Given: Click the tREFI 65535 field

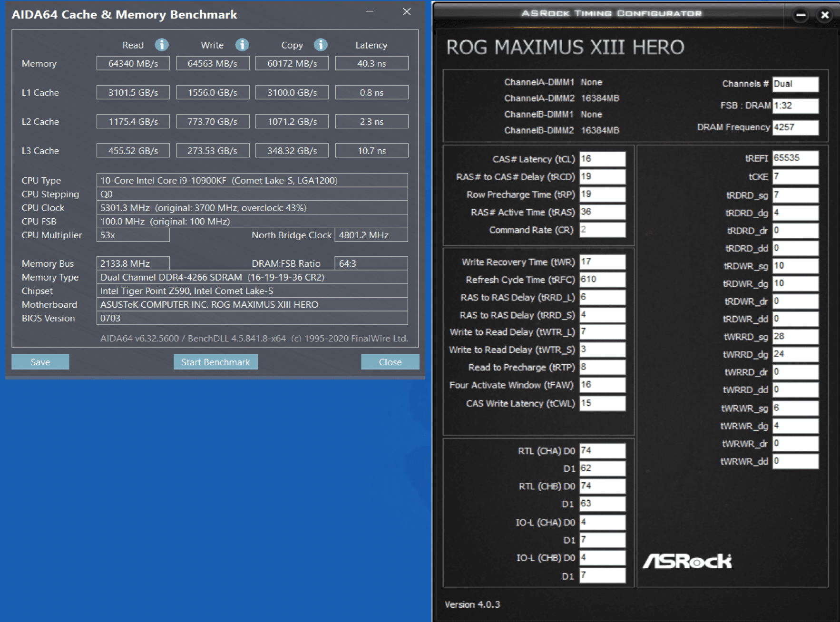Looking at the screenshot, I should pos(795,158).
